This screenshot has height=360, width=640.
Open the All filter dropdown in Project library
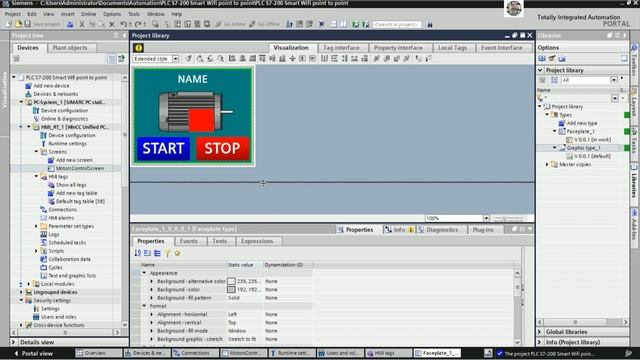(x=614, y=80)
